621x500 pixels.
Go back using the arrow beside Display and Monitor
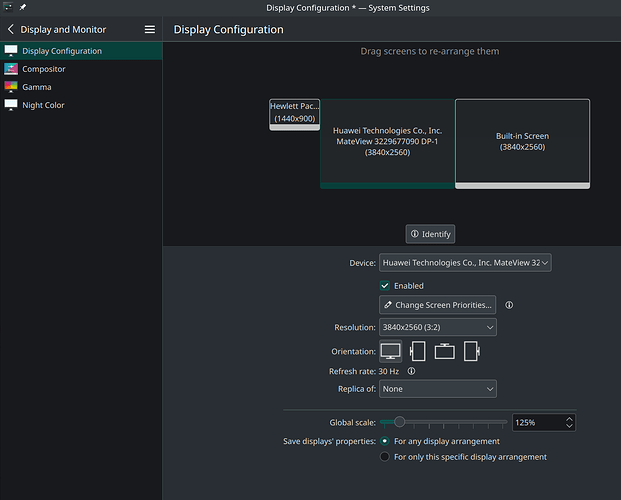[11, 29]
